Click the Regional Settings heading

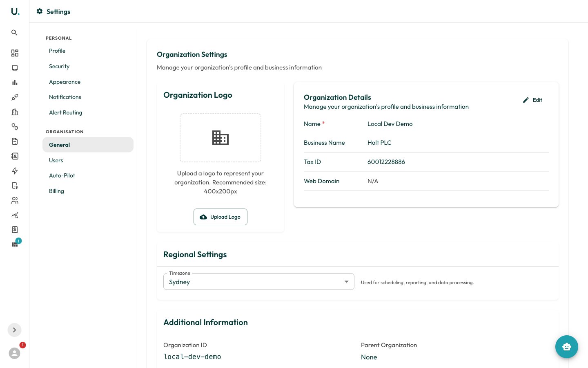(195, 254)
